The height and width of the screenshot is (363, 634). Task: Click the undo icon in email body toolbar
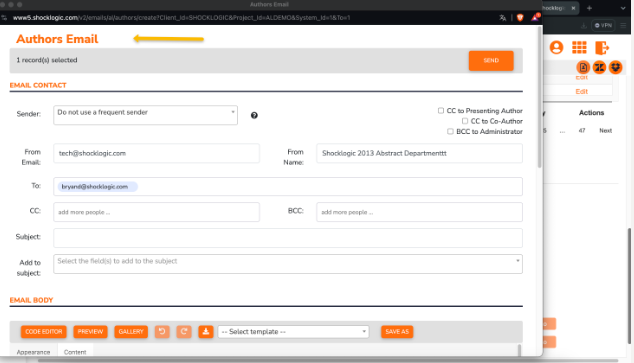pyautogui.click(x=162, y=331)
